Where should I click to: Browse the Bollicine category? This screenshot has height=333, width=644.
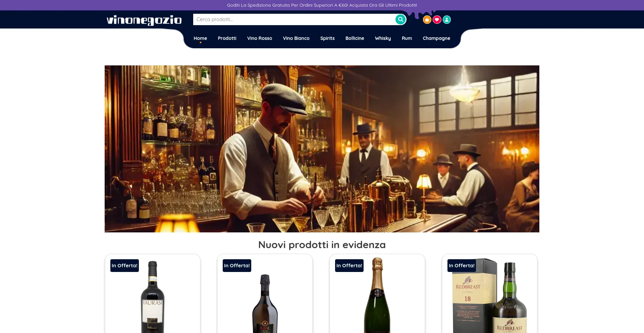(x=355, y=38)
